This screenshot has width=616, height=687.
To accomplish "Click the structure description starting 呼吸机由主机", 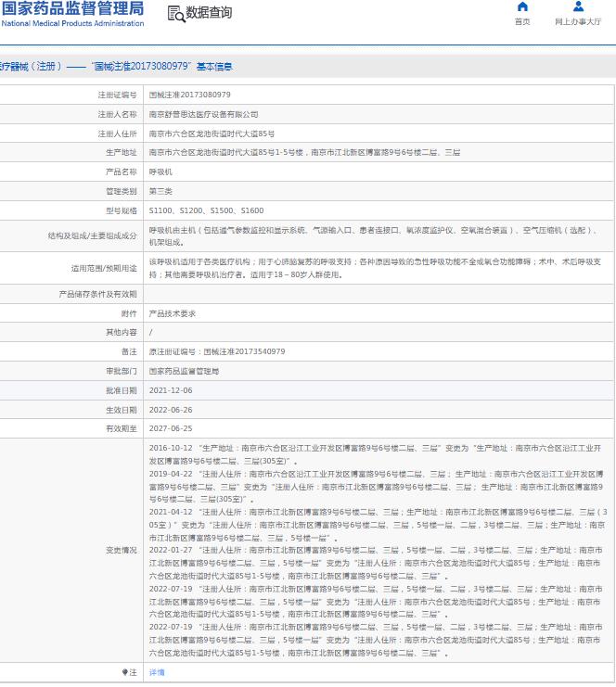I will tap(373, 235).
